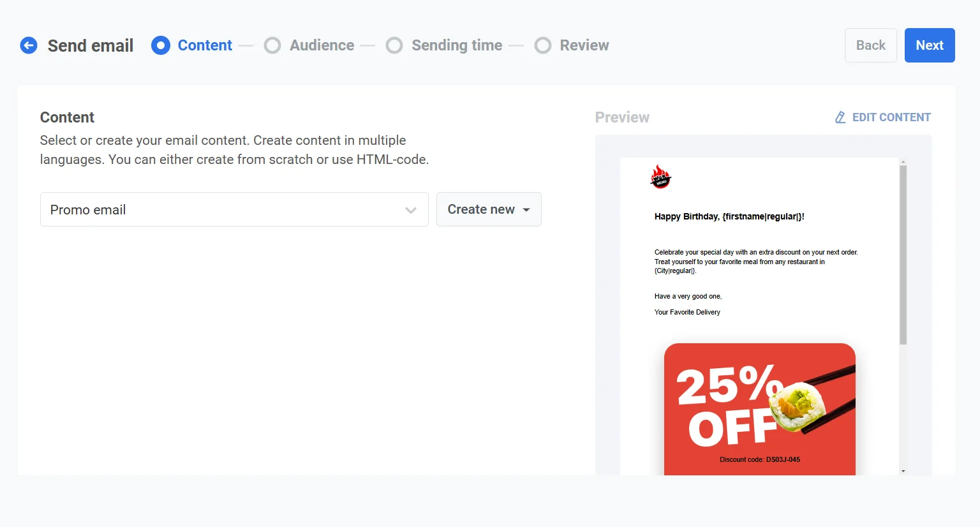Image resolution: width=980 pixels, height=527 pixels.
Task: Click the preview scroll up arrow
Action: [x=903, y=162]
